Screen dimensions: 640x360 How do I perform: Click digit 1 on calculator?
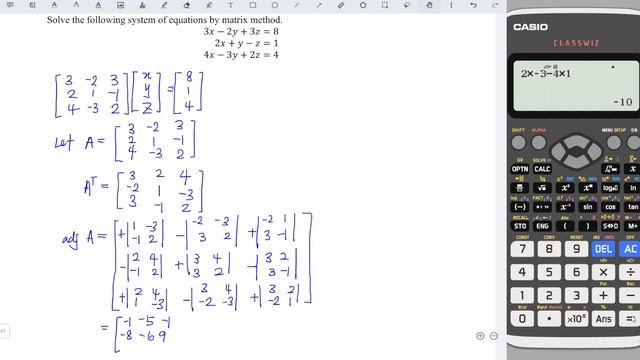coord(522,296)
